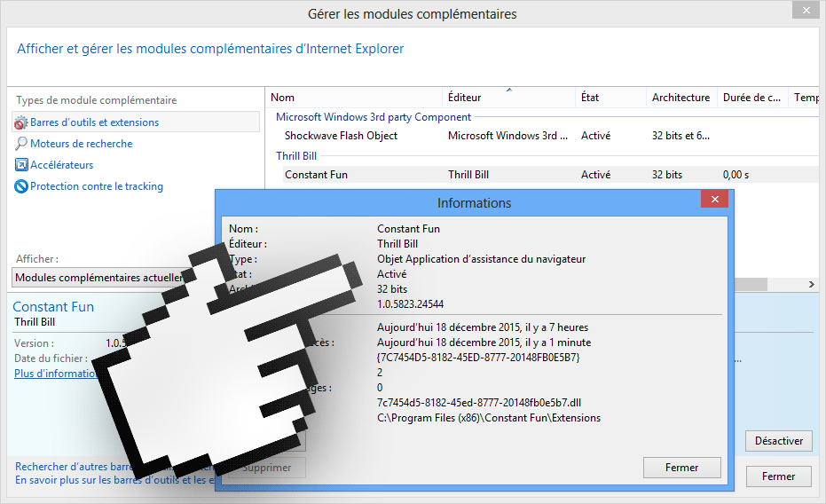Click version value 1.0.5823.24544

[x=410, y=304]
